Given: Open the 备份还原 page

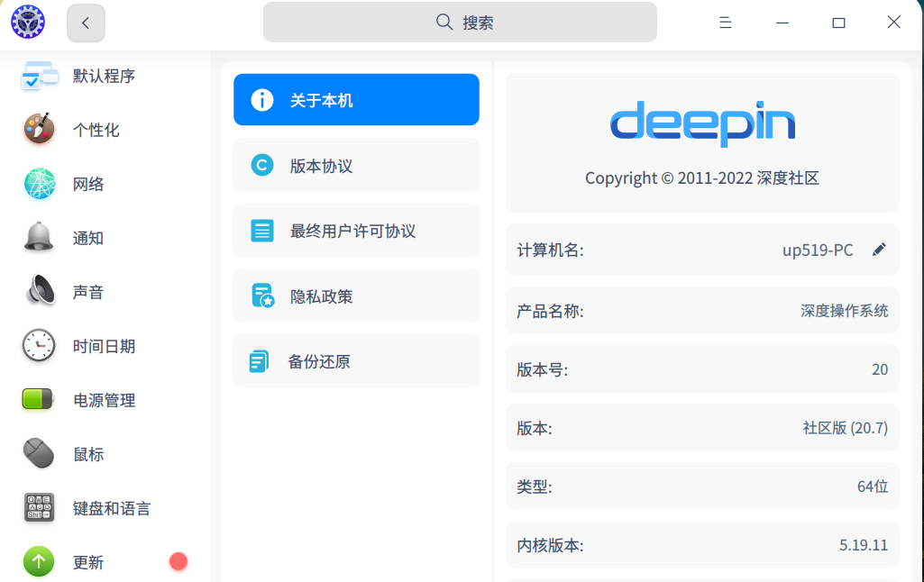Looking at the screenshot, I should click(356, 361).
